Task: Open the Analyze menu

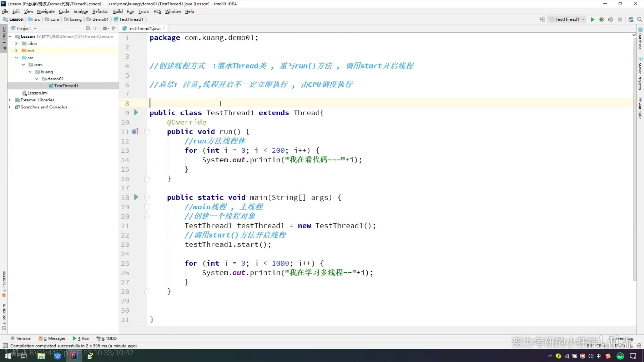Action: tap(81, 11)
